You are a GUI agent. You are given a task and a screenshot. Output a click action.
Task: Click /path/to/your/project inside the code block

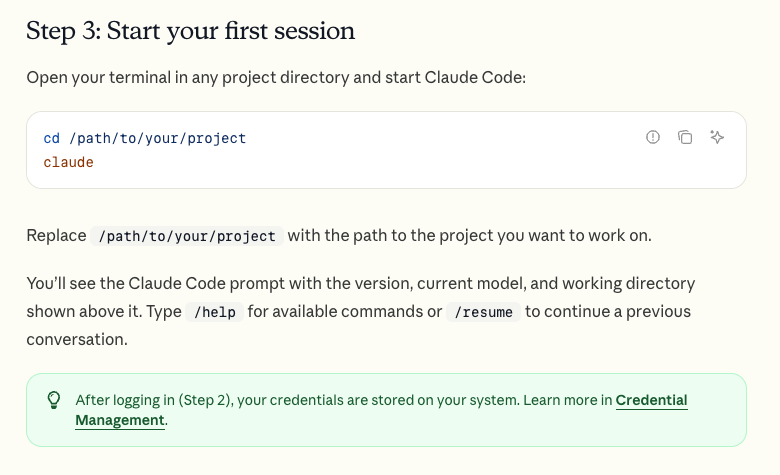tap(158, 138)
